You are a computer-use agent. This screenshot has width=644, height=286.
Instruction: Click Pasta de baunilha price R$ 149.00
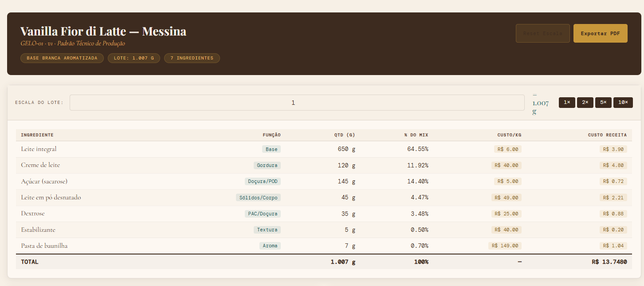pyautogui.click(x=505, y=246)
